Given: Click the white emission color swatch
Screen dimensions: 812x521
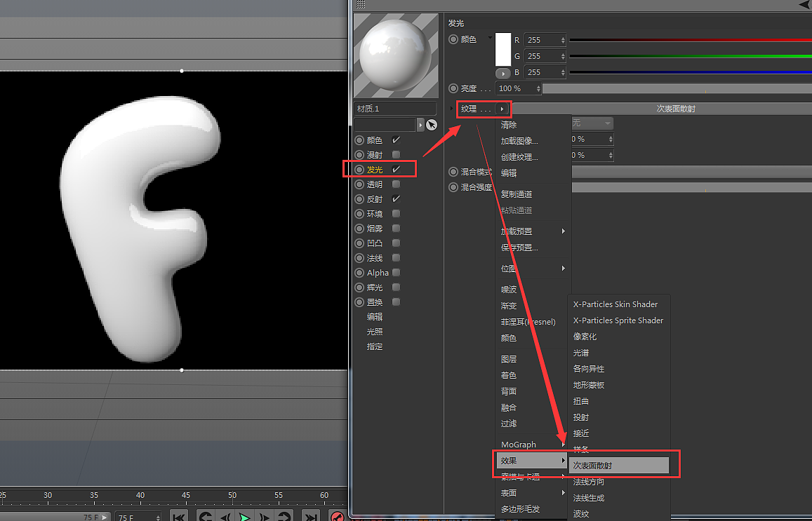Looking at the screenshot, I should pos(502,49).
